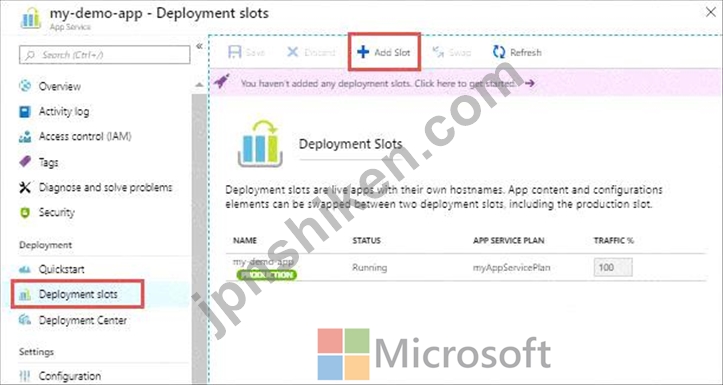
Task: Select Deployment slots in sidebar
Action: click(78, 294)
